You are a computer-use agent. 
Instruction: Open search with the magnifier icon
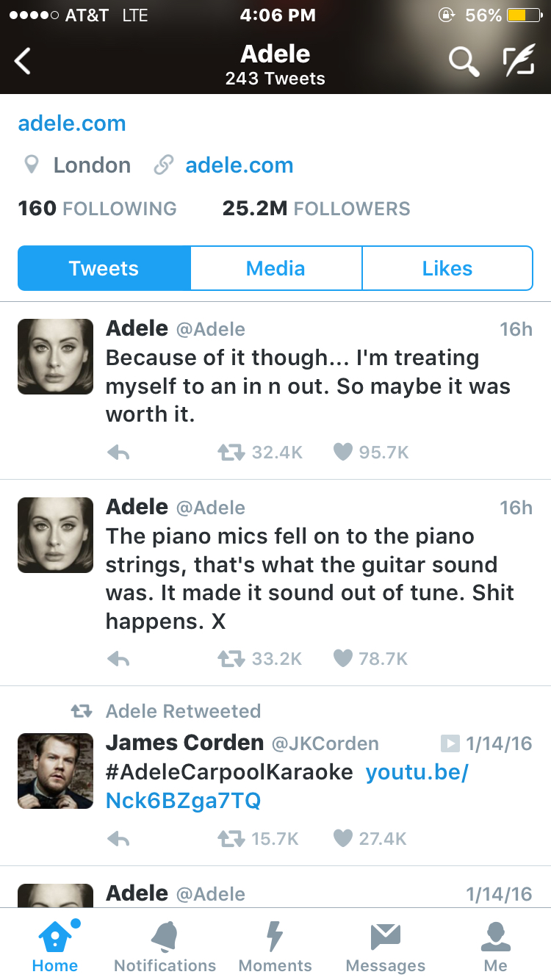464,62
